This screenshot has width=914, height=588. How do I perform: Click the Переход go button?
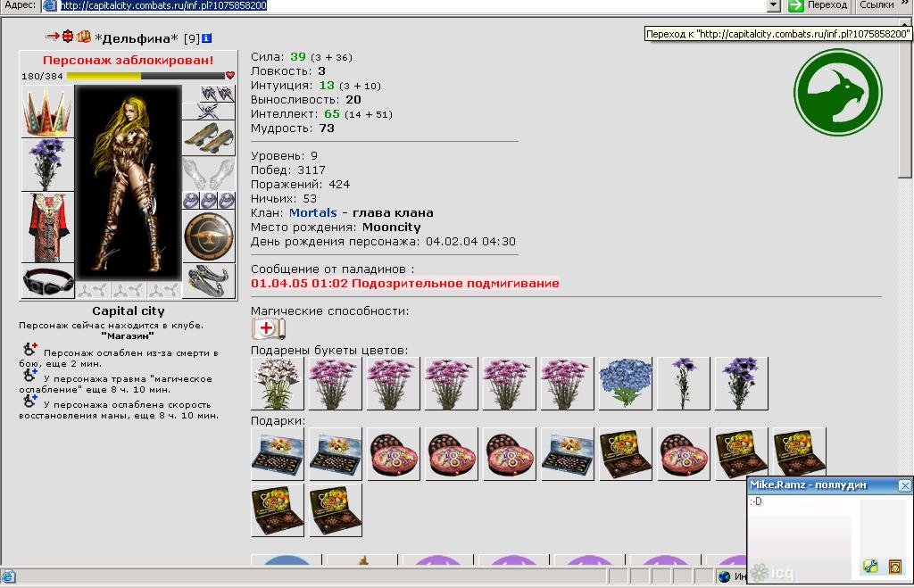tap(818, 5)
